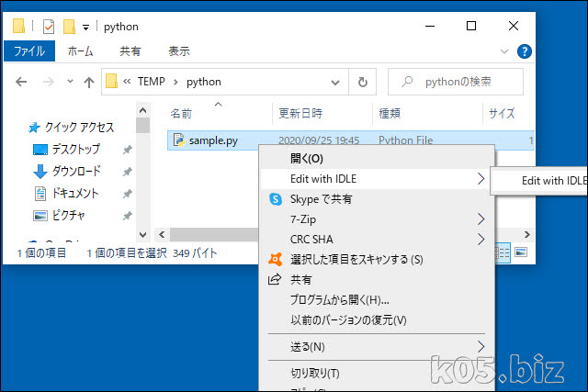This screenshot has width=588, height=392.
Task: Choose 以前のバージョンの復元(V)
Action: [377, 320]
